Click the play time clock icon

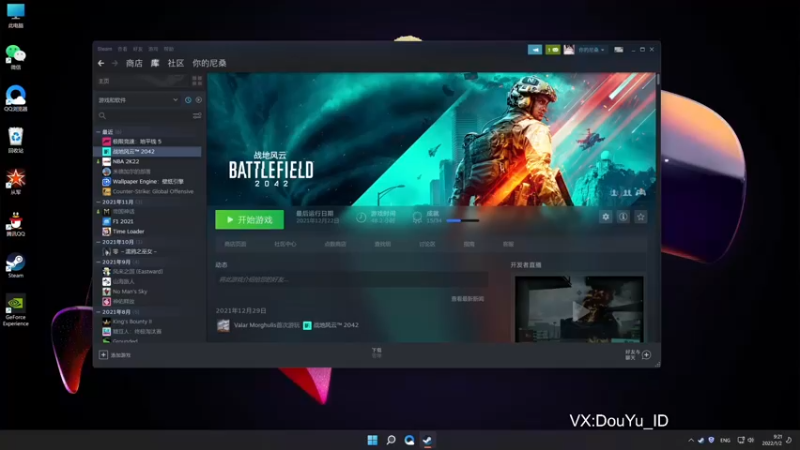click(x=361, y=217)
